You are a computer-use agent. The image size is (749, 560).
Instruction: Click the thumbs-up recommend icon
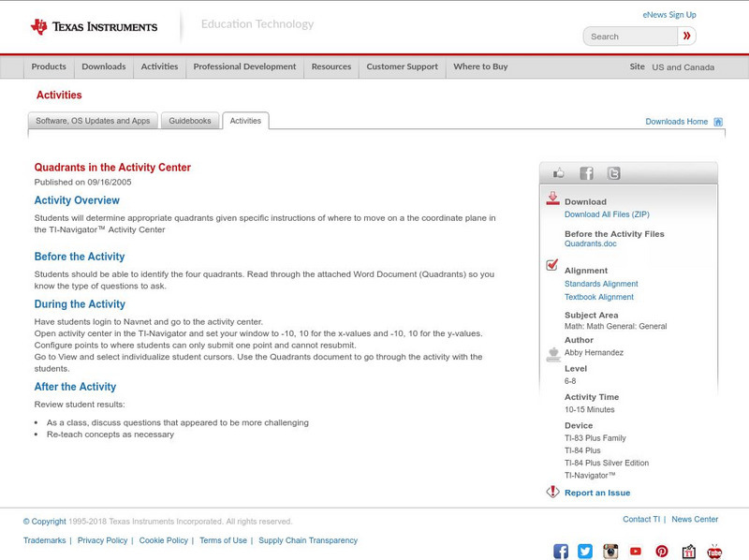click(x=557, y=172)
